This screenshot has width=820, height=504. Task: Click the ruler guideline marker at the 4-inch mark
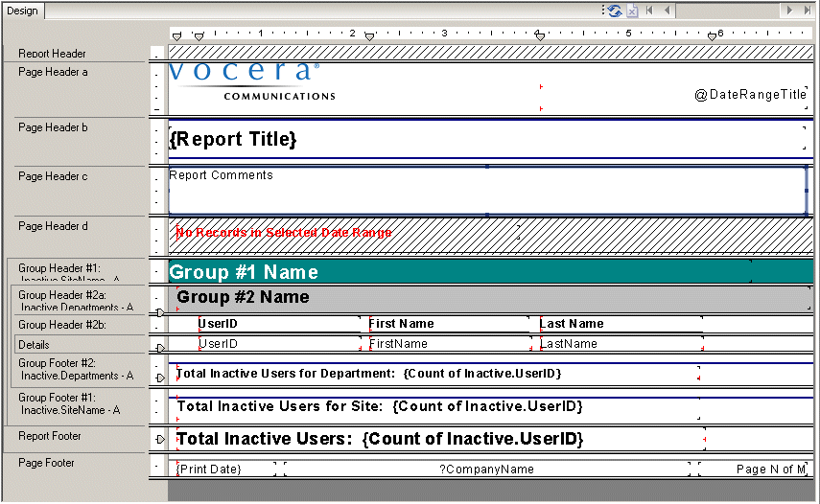(x=540, y=36)
